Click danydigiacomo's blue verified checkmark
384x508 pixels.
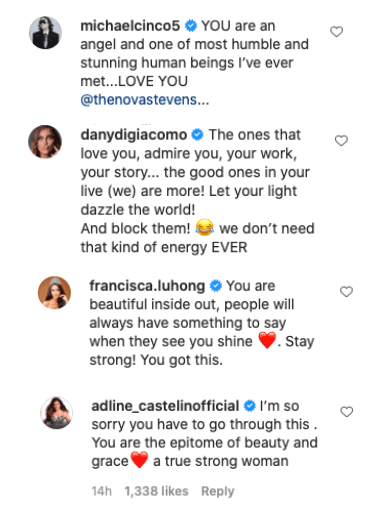coord(197,135)
